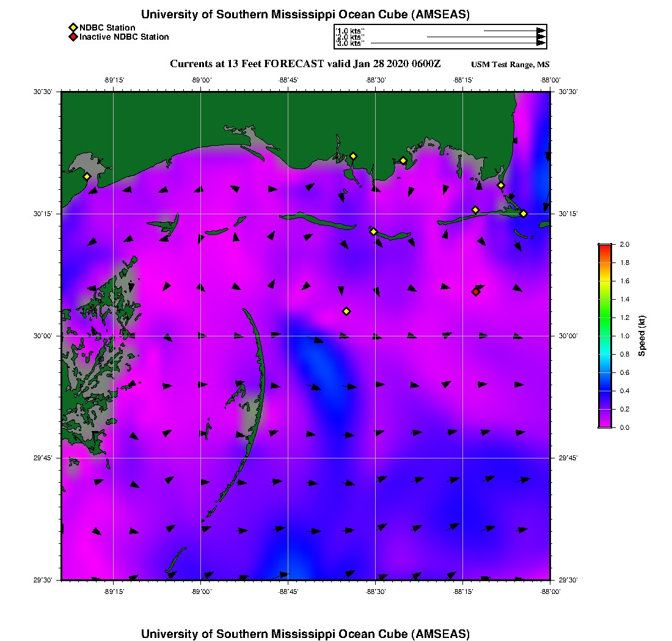The height and width of the screenshot is (641, 672).
Task: Click the "USM Test Range, MS" label
Action: (x=510, y=65)
